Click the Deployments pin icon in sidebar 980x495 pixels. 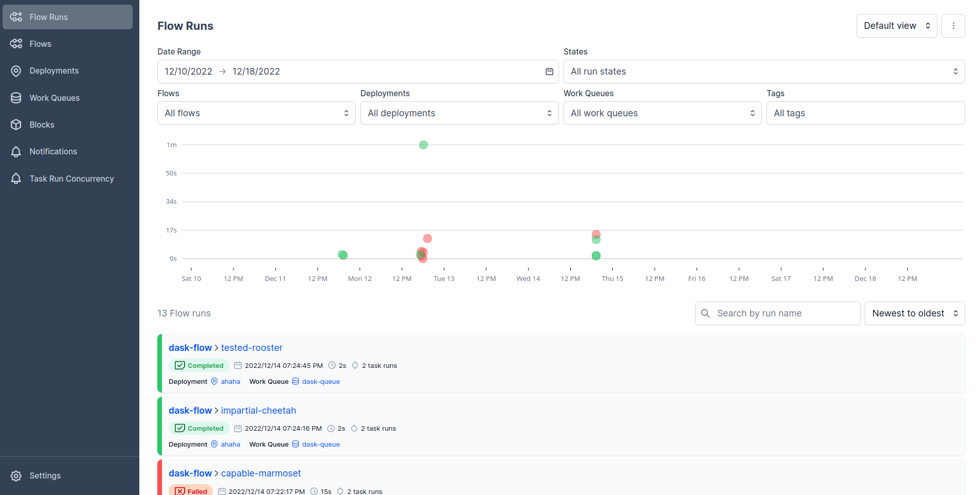[x=16, y=71]
